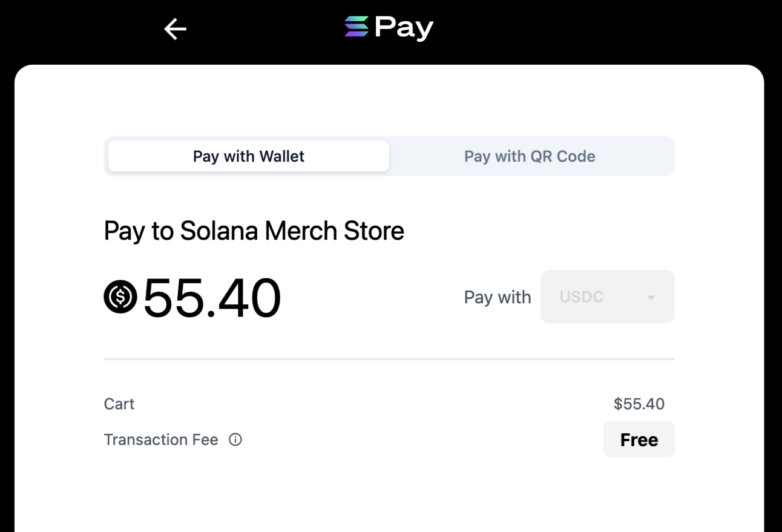Switch to Pay with QR Code tab
The image size is (782, 532).
(530, 156)
